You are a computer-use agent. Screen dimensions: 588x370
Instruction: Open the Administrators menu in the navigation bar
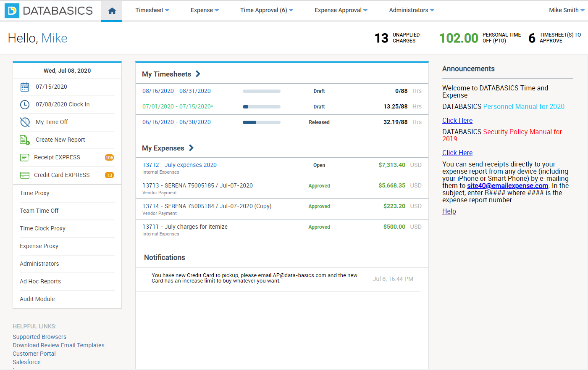(411, 10)
